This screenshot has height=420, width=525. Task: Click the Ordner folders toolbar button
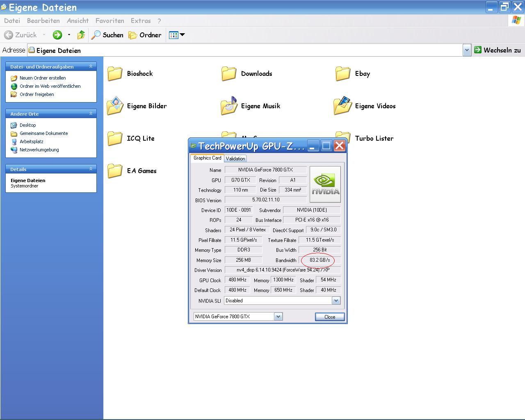[x=145, y=35]
